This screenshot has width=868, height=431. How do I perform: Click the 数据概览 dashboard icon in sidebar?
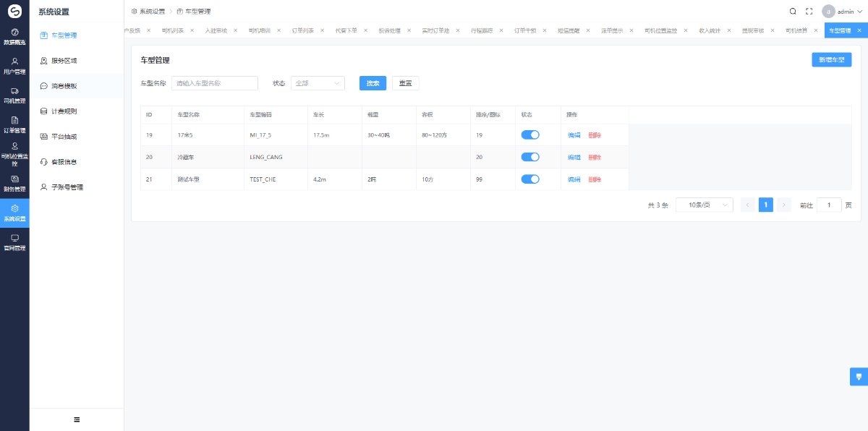[14, 32]
